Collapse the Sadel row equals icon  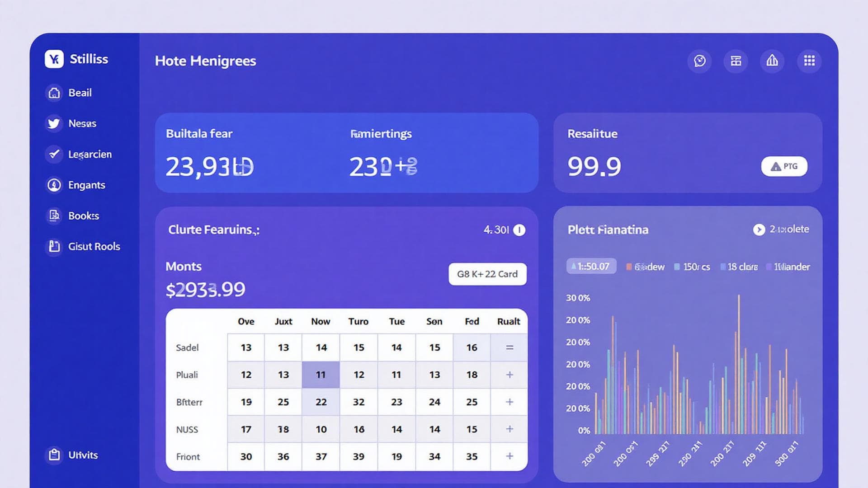coord(509,347)
